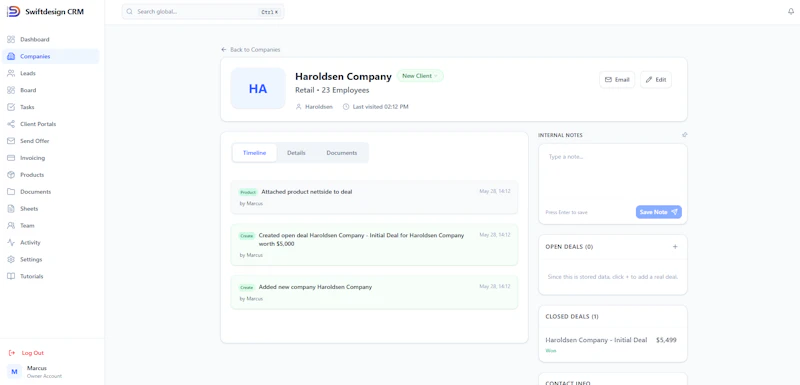This screenshot has height=385, width=800.
Task: Open the Products sidebar item
Action: (51, 174)
